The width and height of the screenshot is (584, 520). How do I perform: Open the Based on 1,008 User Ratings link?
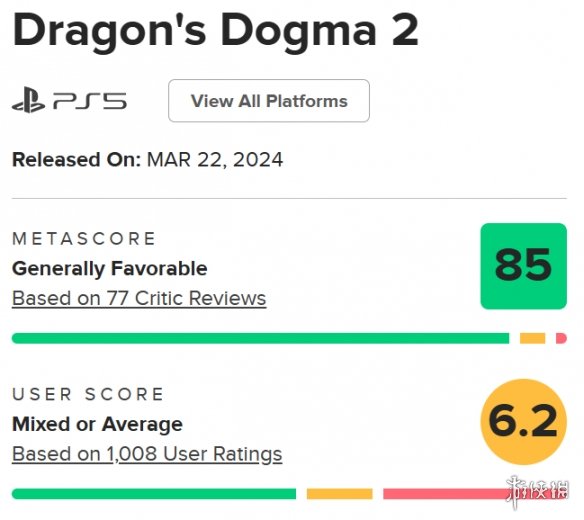147,454
